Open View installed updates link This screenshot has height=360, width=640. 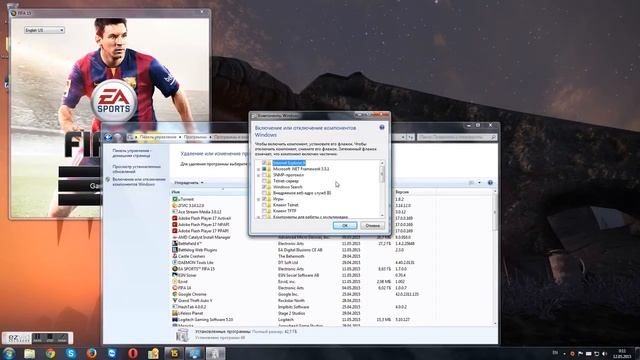pos(137,169)
